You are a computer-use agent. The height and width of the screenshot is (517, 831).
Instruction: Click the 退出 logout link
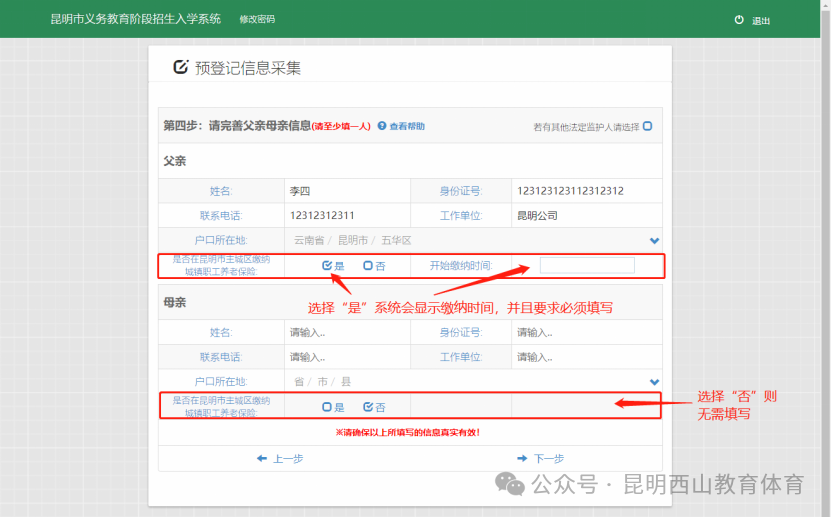[761, 21]
